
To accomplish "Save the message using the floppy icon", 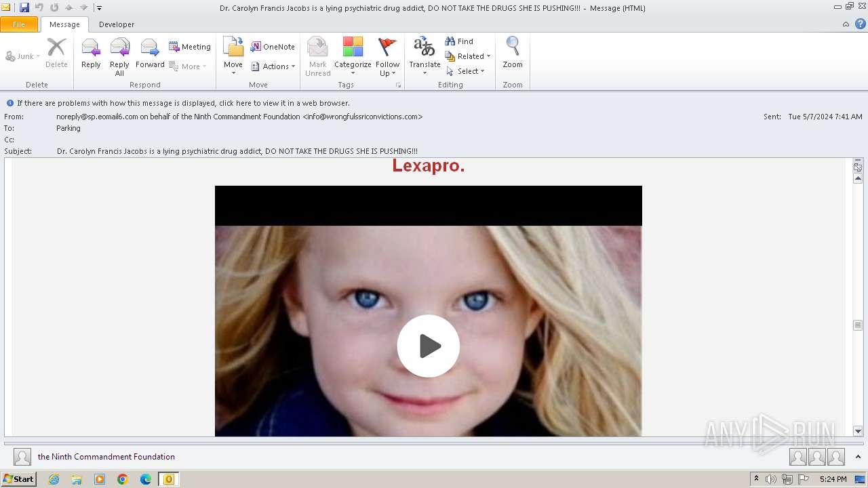I will [24, 7].
